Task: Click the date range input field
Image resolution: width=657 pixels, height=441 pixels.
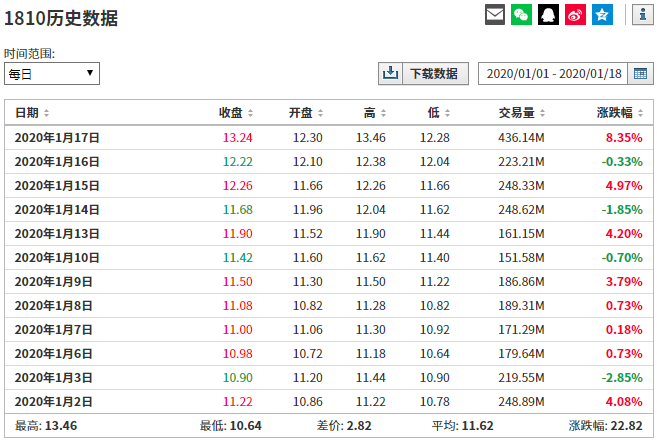Action: point(551,73)
